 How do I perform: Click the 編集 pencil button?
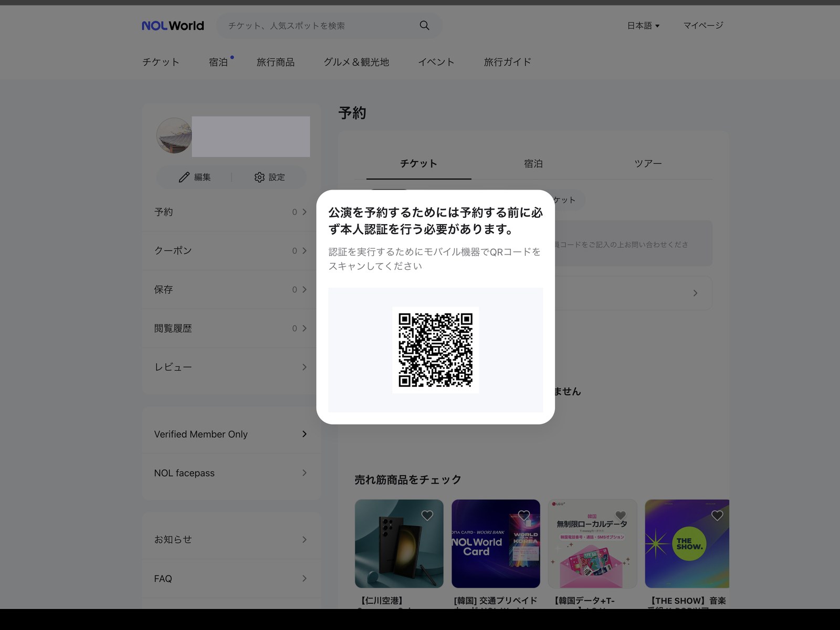[x=195, y=177]
